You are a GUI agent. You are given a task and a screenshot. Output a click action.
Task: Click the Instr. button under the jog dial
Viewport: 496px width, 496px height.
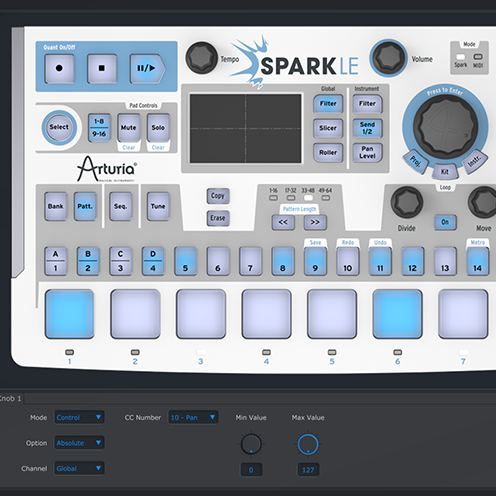click(475, 161)
